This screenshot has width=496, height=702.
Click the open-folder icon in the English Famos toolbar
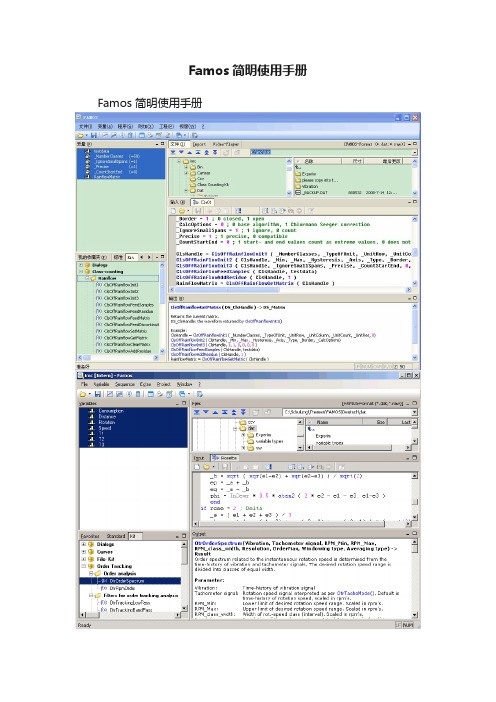point(82,394)
